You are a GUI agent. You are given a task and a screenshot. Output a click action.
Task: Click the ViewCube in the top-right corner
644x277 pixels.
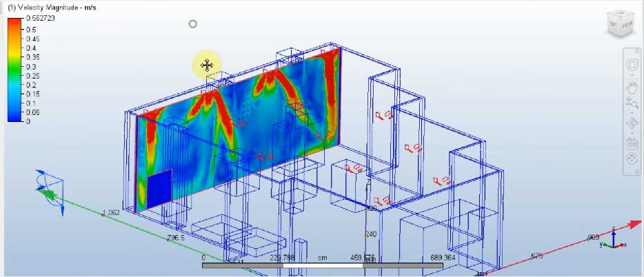618,25
